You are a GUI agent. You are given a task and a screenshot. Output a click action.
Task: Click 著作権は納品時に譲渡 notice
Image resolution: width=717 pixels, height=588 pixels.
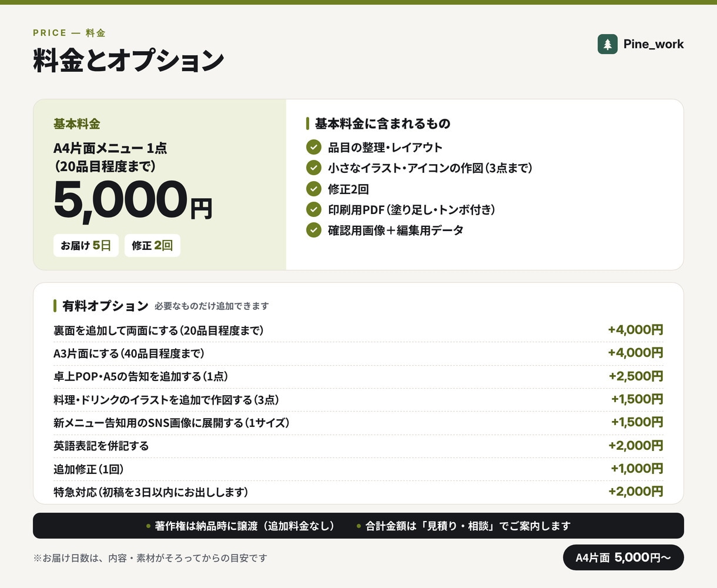(244, 526)
